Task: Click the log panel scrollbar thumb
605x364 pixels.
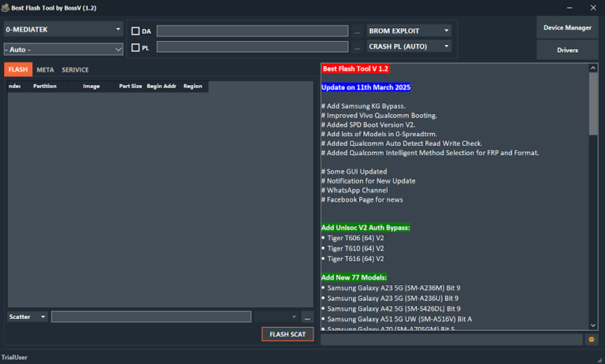Action: coord(593,104)
